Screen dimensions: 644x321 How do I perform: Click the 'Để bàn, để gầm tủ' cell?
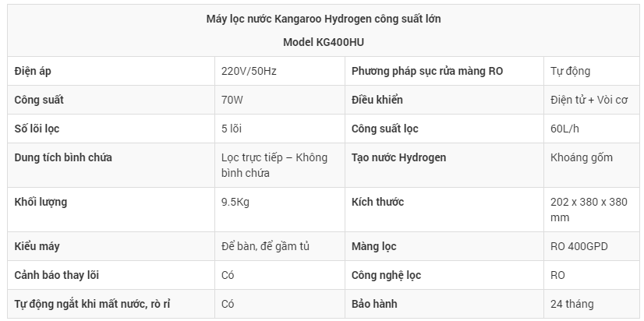pos(266,246)
